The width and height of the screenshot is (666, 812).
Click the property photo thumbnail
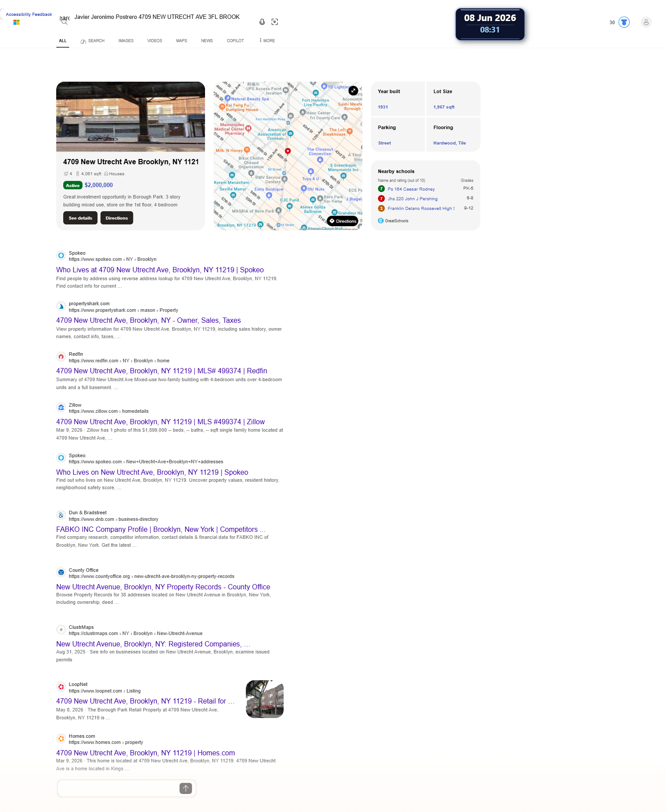click(130, 117)
